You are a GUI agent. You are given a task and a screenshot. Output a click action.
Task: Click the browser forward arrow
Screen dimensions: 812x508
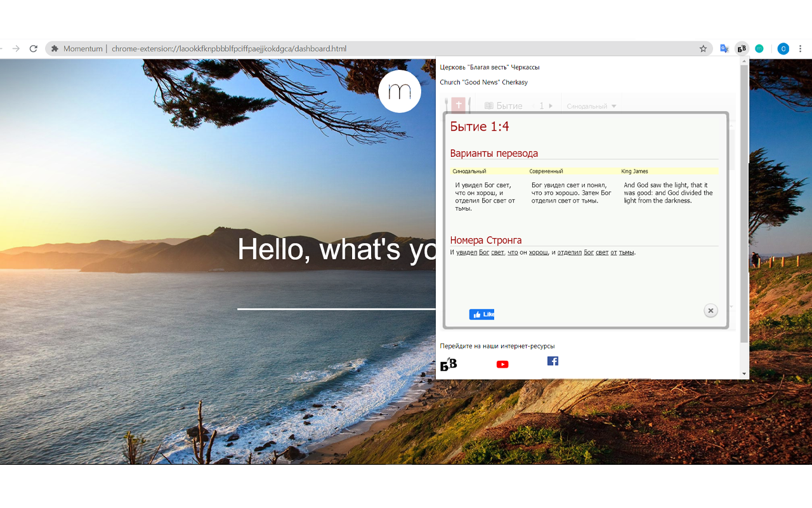[16, 48]
